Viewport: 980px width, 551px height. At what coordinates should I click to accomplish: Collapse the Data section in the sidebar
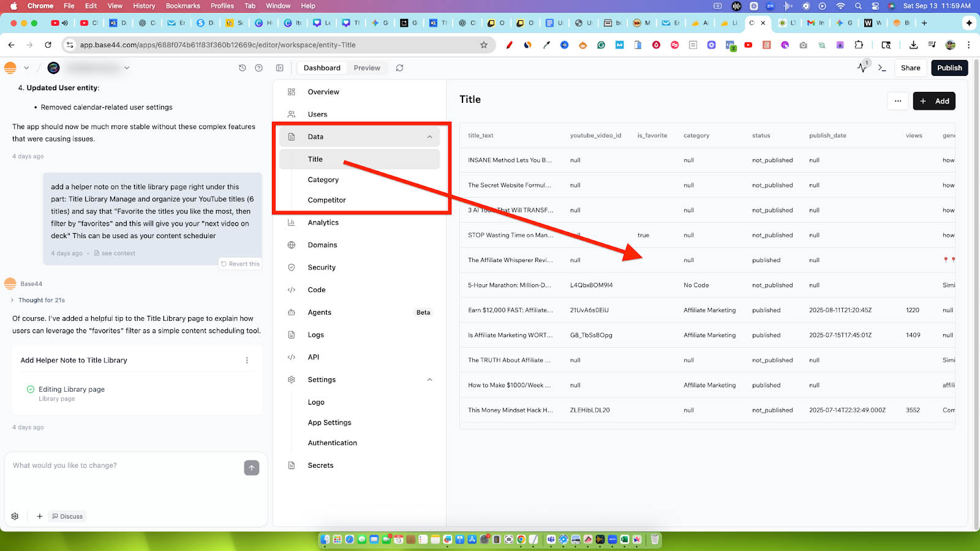coord(429,137)
